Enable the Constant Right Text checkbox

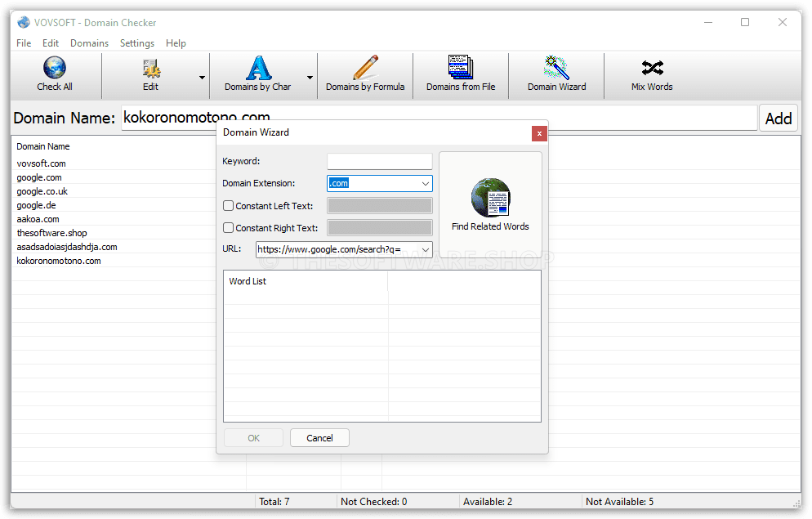pos(229,227)
